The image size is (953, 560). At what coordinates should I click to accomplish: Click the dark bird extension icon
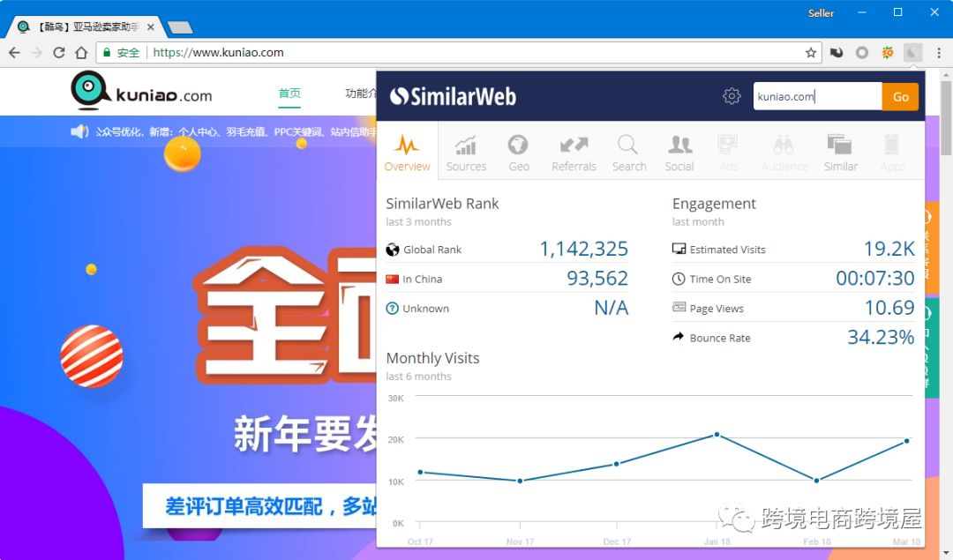pos(837,53)
